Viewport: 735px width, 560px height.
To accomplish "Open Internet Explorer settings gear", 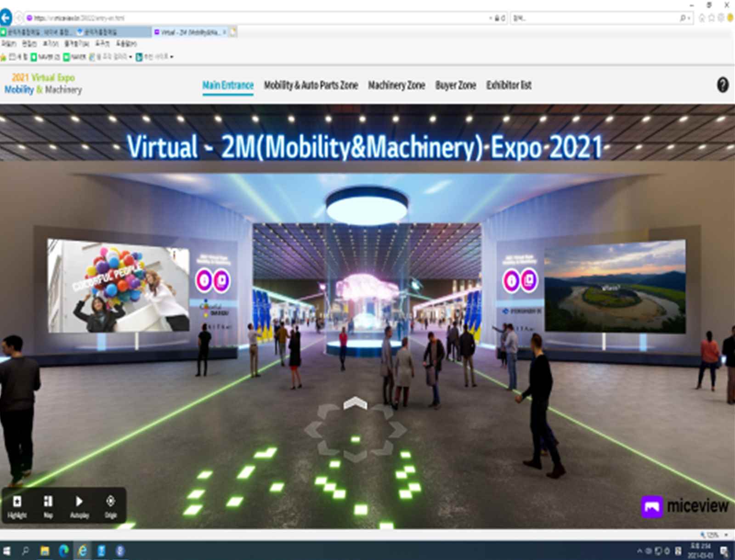I will tap(720, 18).
